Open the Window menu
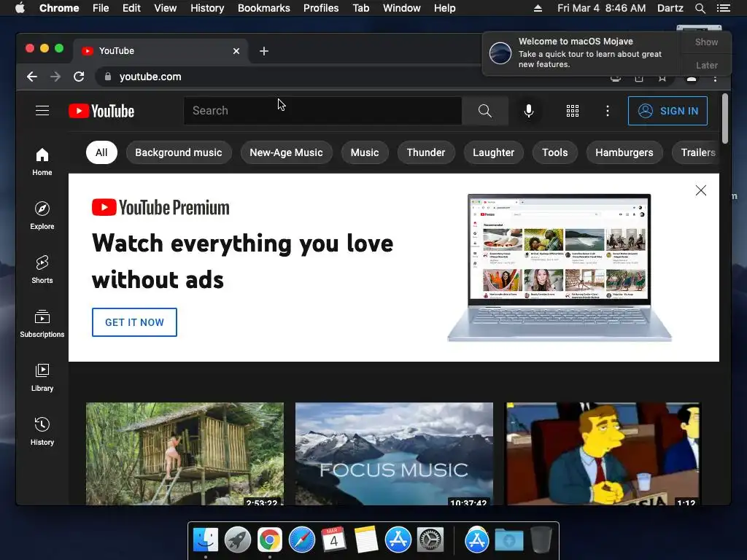The width and height of the screenshot is (747, 560). [x=402, y=8]
